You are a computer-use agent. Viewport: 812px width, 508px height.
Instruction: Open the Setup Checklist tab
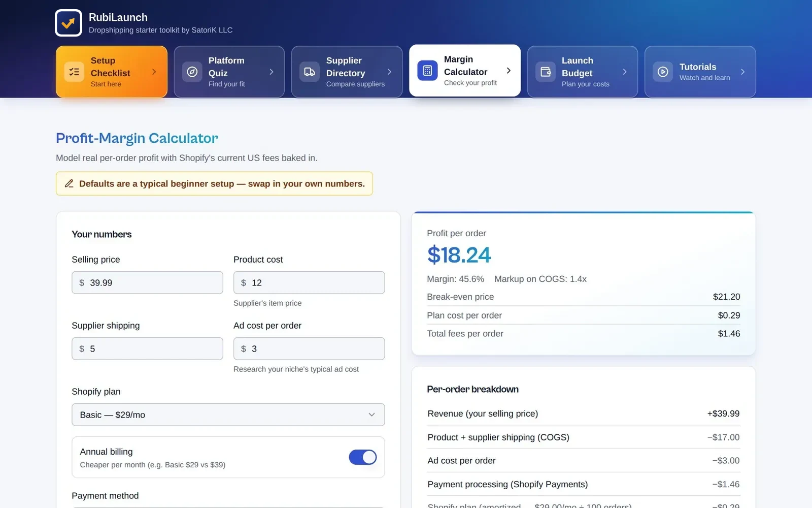tap(112, 72)
